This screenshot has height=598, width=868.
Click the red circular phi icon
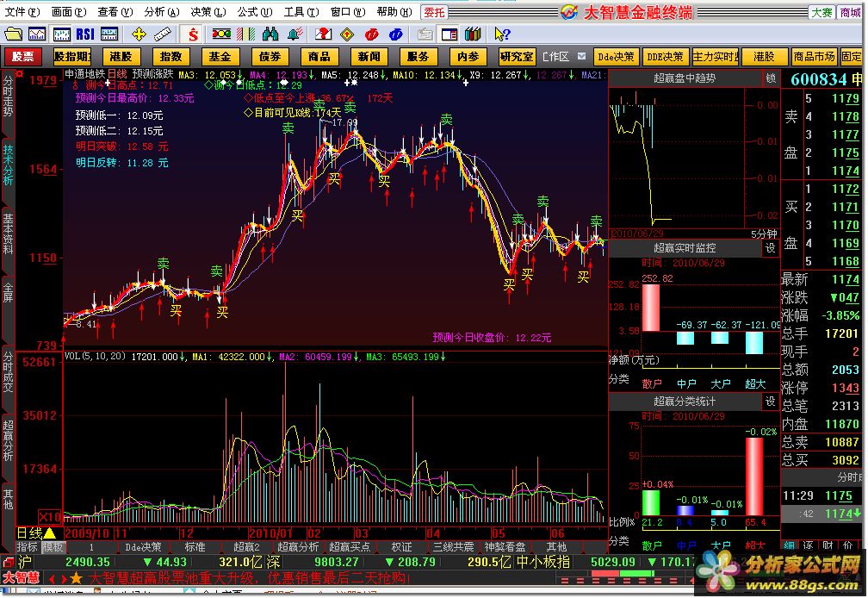pos(371,34)
